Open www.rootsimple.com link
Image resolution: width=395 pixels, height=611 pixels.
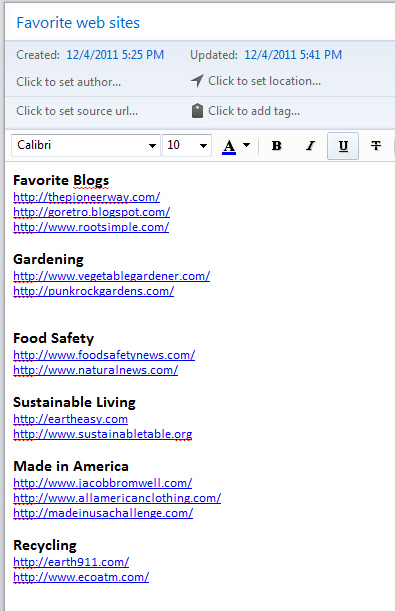coord(91,227)
